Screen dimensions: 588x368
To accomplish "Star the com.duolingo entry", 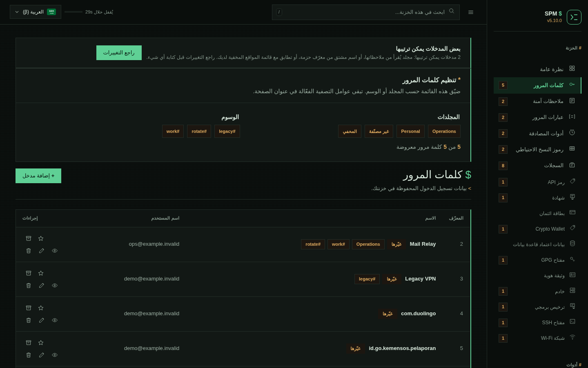I will pyautogui.click(x=41, y=308).
